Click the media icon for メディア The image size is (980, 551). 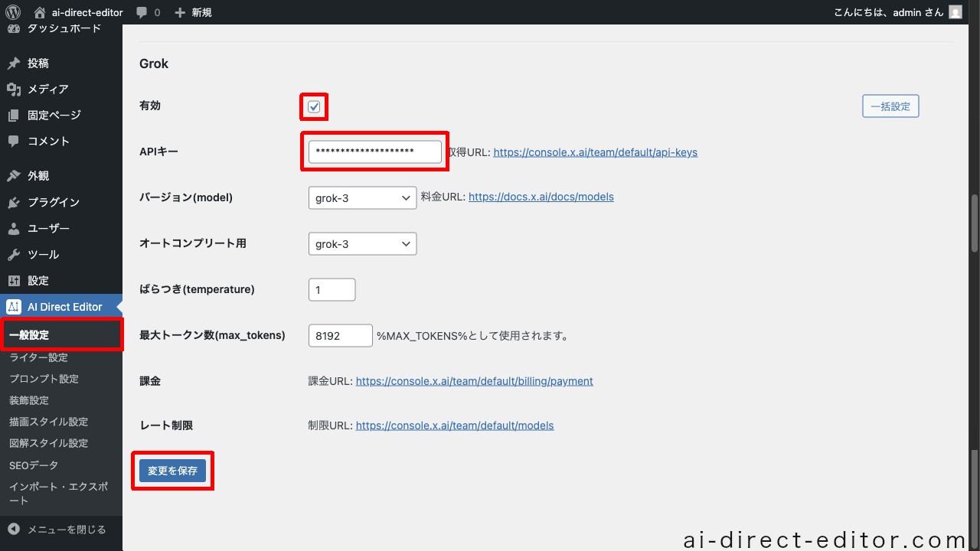pos(14,90)
